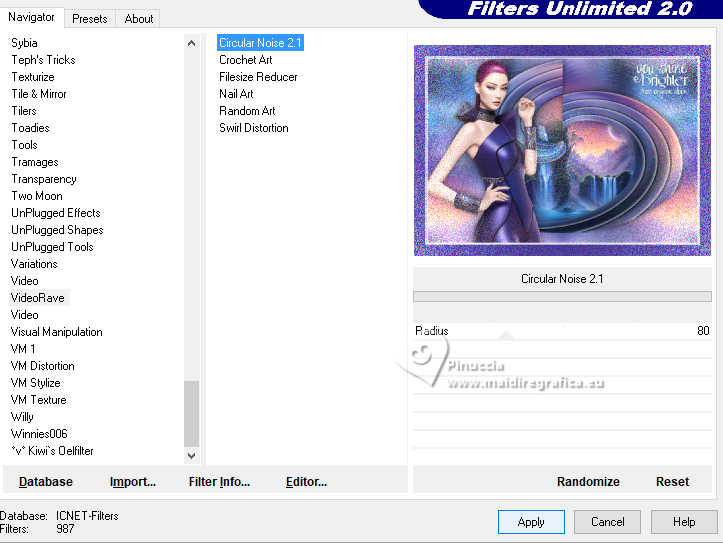
Task: Select the Willy category
Action: point(22,418)
